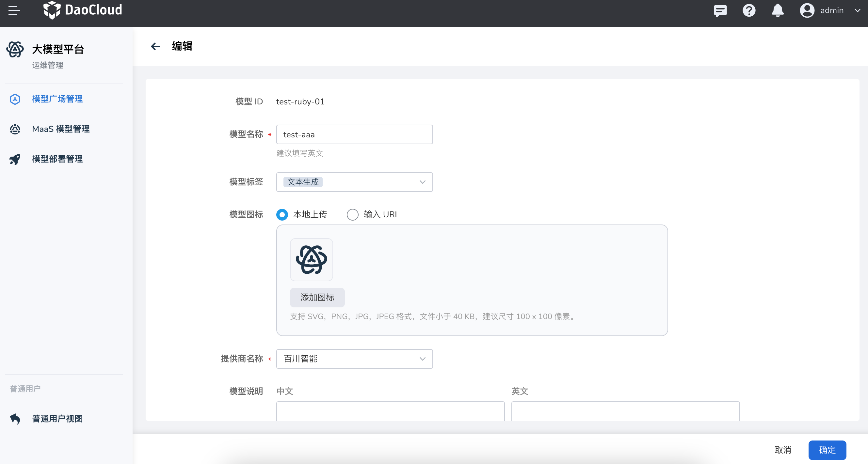Image resolution: width=868 pixels, height=464 pixels.
Task: Click the 添加图标 button
Action: coord(317,297)
